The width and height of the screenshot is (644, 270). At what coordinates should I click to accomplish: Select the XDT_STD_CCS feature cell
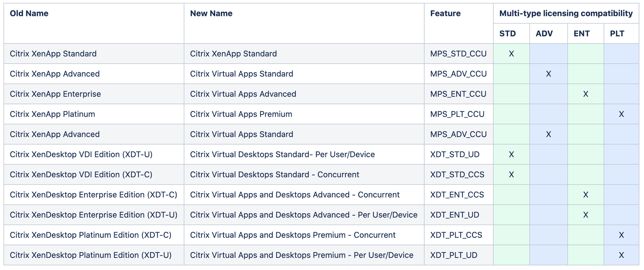tap(459, 175)
